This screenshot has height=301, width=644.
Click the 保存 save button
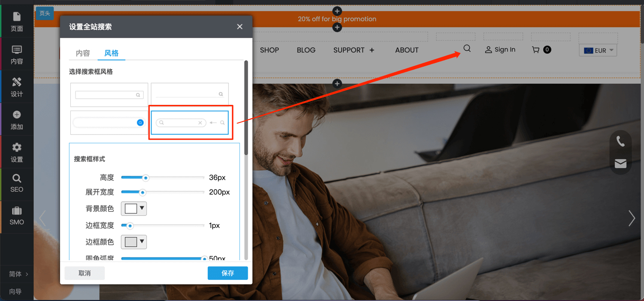[228, 273]
